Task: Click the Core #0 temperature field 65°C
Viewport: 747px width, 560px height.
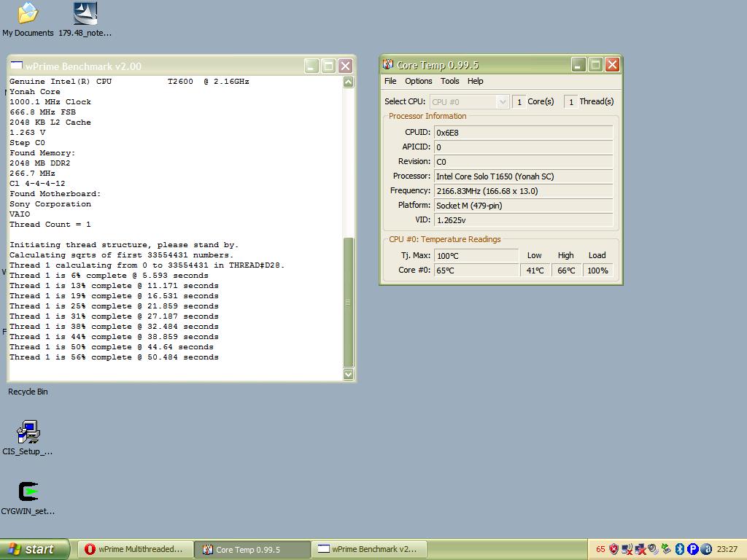Action: point(476,271)
